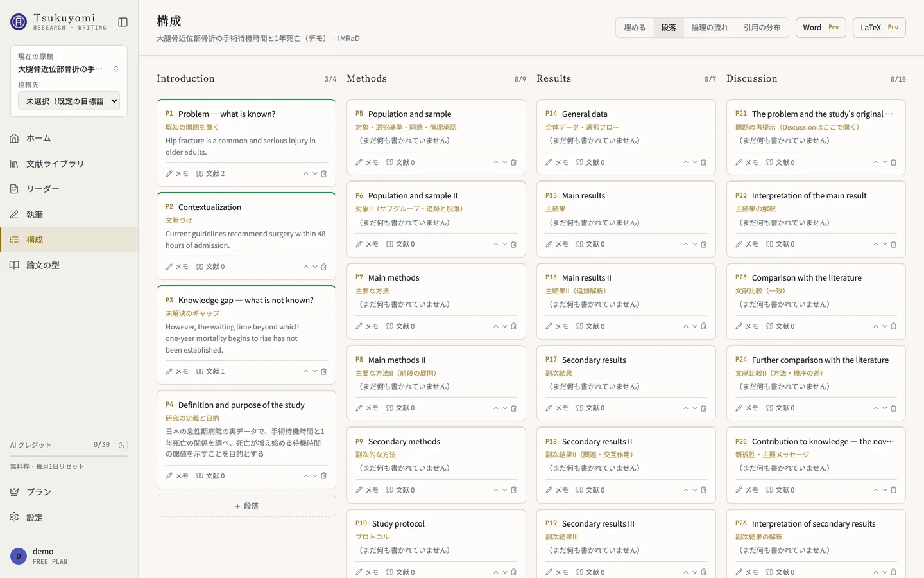The width and height of the screenshot is (924, 578).
Task: Open 設定 in sidebar
Action: pos(69,518)
